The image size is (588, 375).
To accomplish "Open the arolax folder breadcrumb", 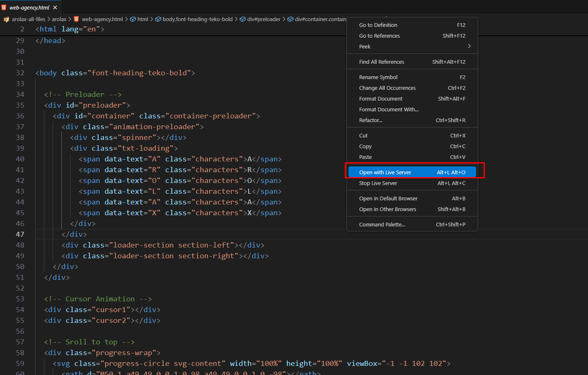I will [59, 19].
